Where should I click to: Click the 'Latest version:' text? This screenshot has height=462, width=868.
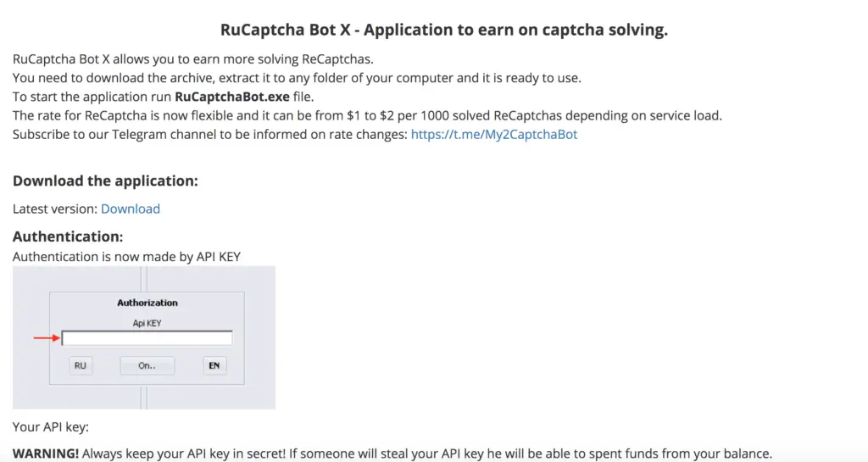55,209
